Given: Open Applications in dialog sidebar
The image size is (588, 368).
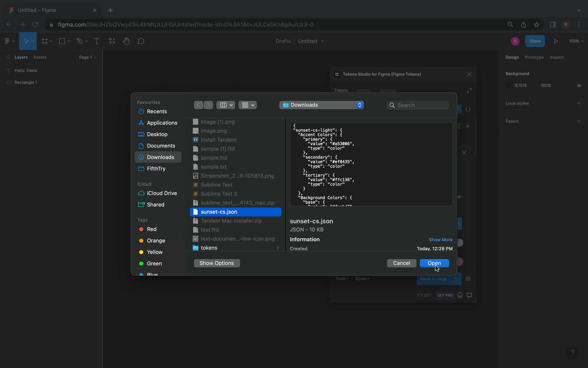Looking at the screenshot, I should pyautogui.click(x=158, y=123).
